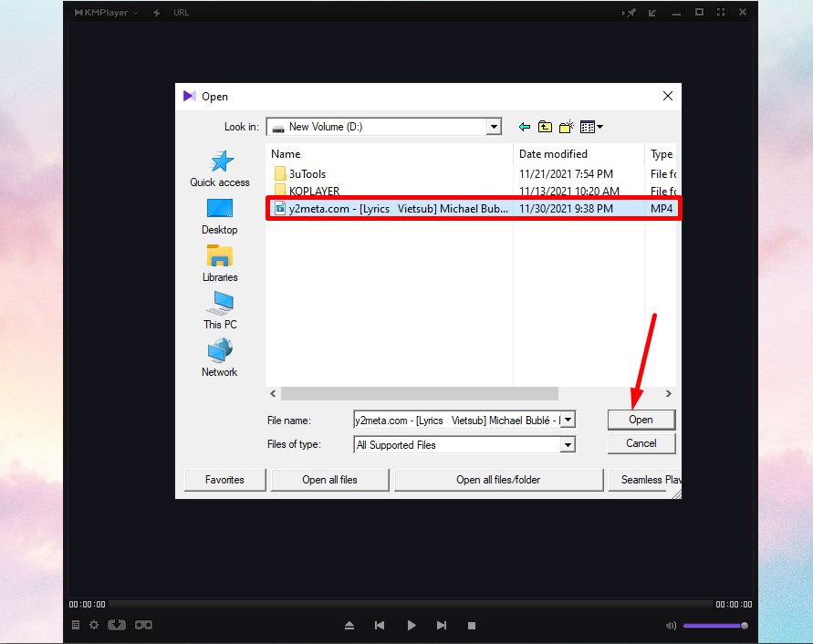Open KMPlayer settings via the gear icon
The width and height of the screenshot is (813, 644).
point(94,626)
